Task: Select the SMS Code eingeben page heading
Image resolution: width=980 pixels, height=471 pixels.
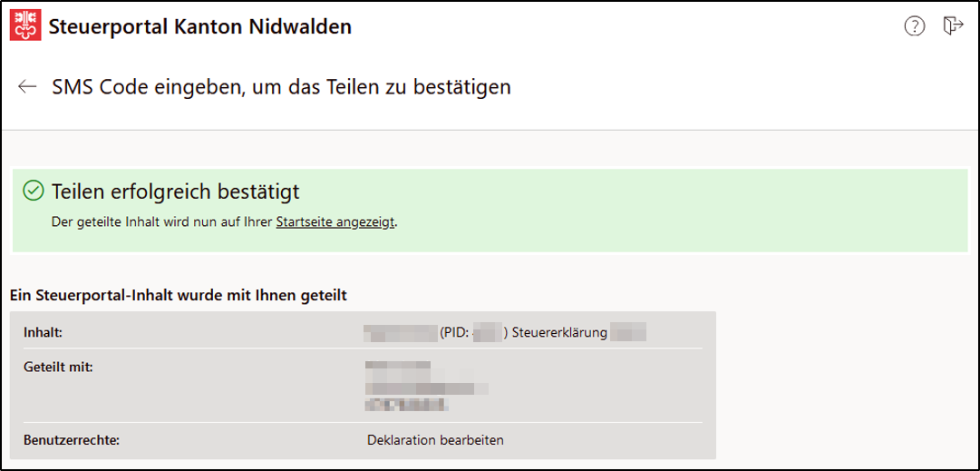Action: [x=281, y=87]
